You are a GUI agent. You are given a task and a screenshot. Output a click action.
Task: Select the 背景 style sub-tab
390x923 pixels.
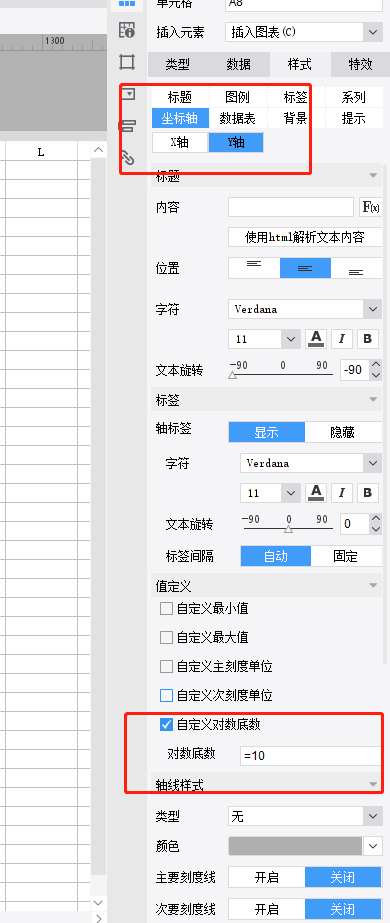[295, 118]
